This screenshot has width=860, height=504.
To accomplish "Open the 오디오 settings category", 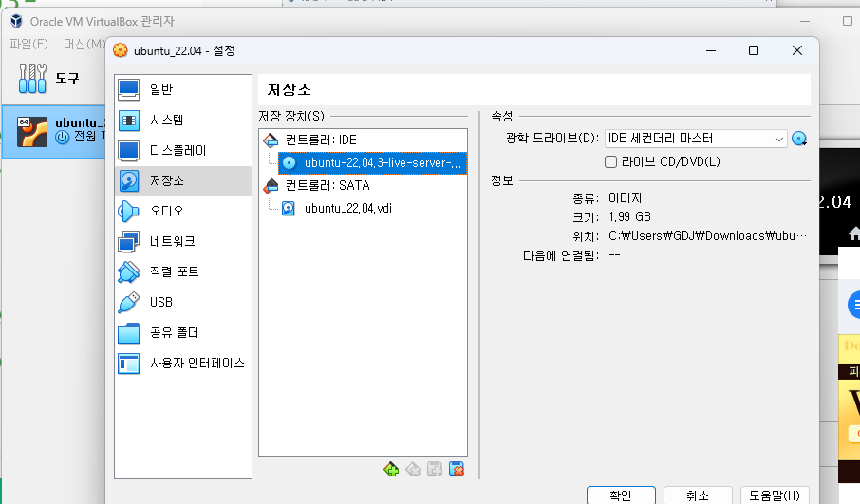I will (182, 211).
